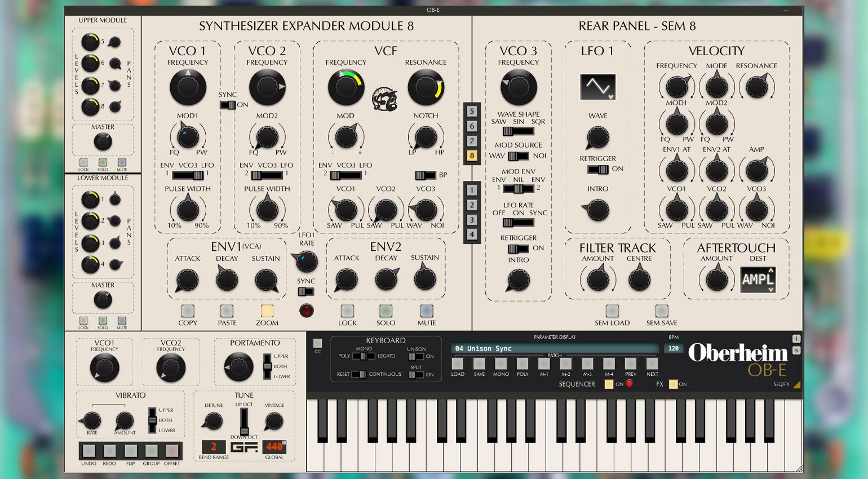Toggle VCO 3 RETRIGGER ON switch

tap(519, 249)
